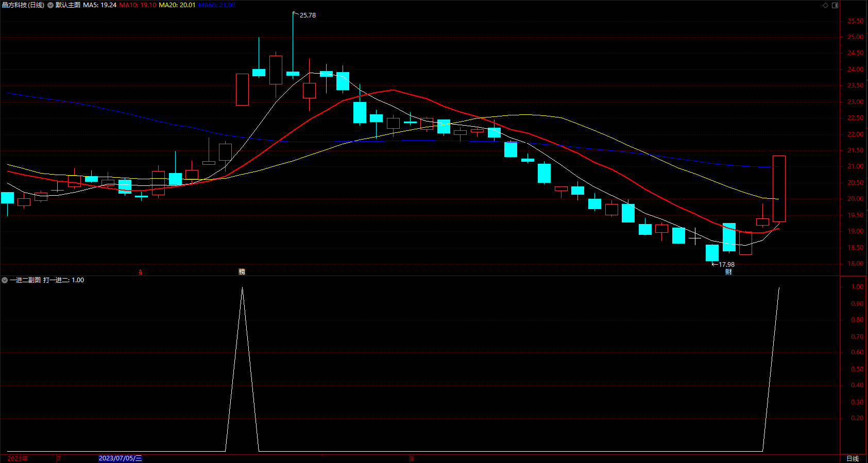Select the MA60: 21.00 indicator label
868x463 pixels.
[x=217, y=5]
